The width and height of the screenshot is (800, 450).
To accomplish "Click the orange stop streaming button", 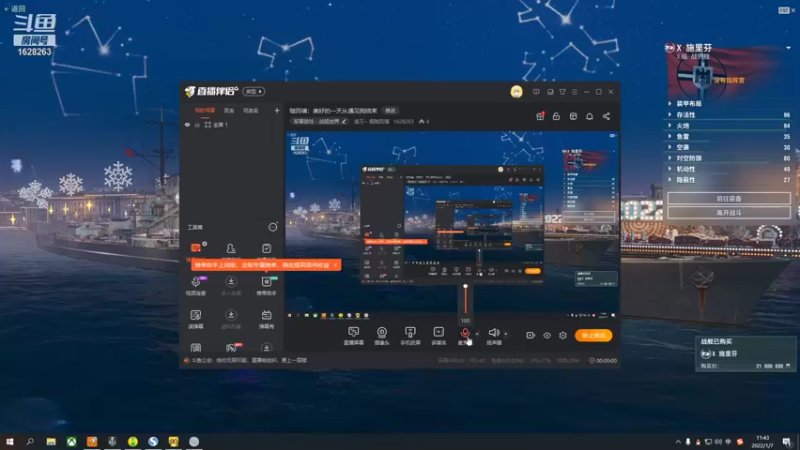I will click(x=593, y=335).
